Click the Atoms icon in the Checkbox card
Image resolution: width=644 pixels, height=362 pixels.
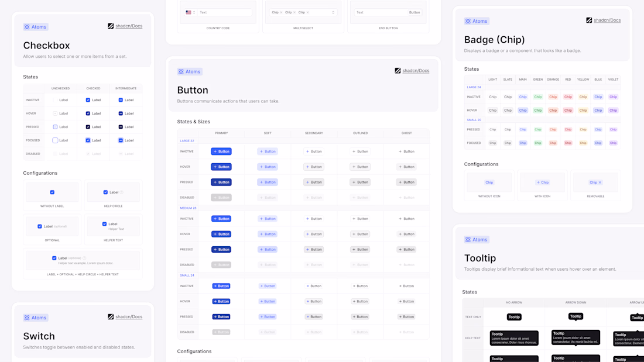coord(27,27)
